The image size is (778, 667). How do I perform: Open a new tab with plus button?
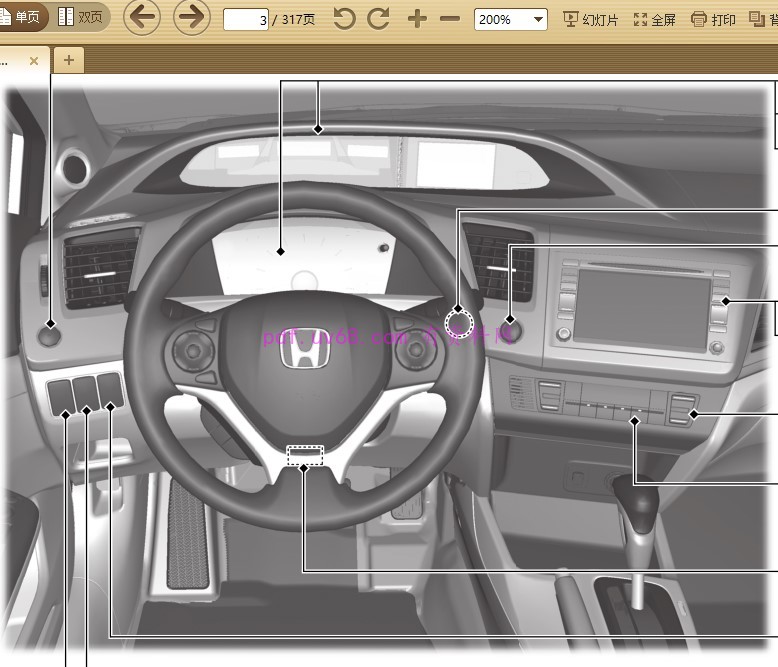point(68,60)
